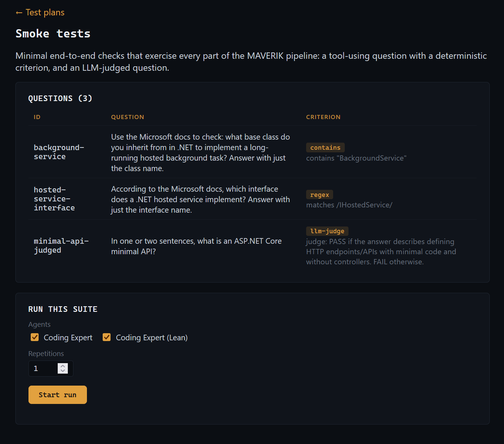Decrease repetitions with the down arrow

[63, 371]
